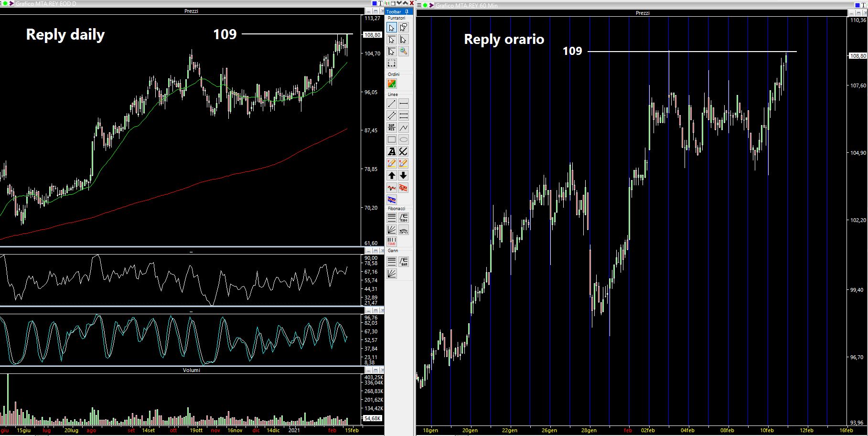Select the zigzag polyline tool
The image size is (868, 436).
(x=404, y=128)
